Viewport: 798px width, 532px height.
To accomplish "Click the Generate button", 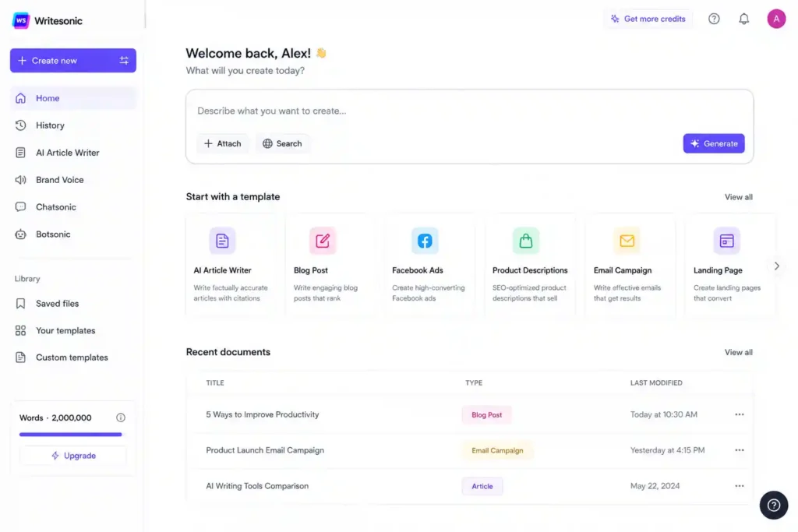I will [714, 143].
